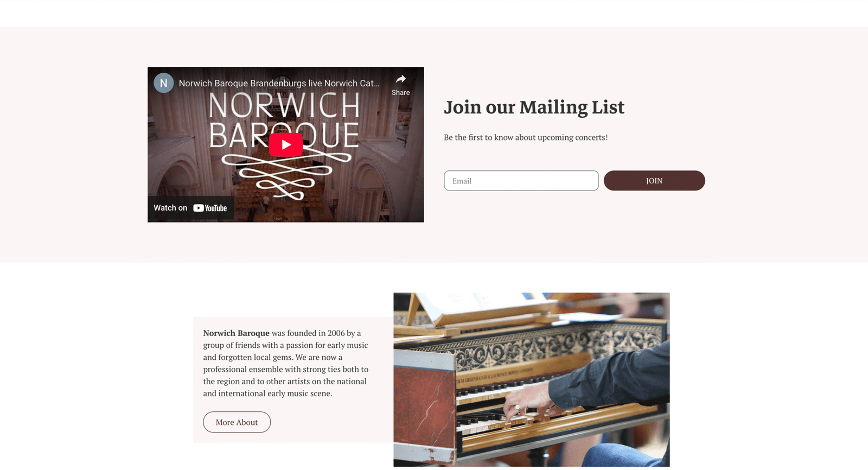Click the Share arrow icon on video
The image size is (868, 470).
click(x=401, y=79)
